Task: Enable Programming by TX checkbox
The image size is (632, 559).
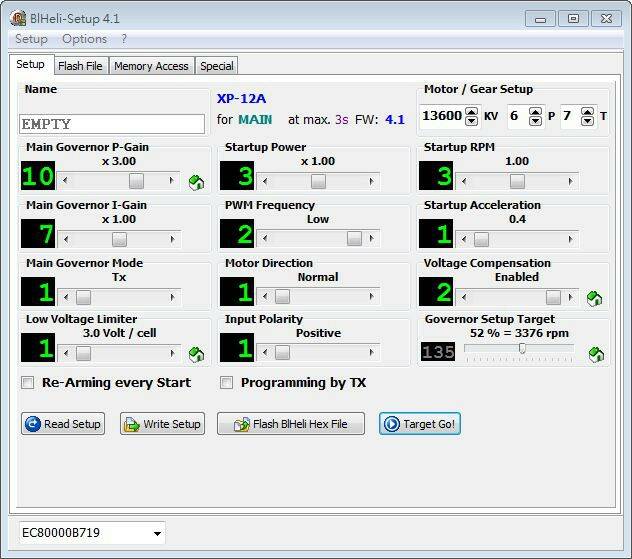Action: pyautogui.click(x=227, y=382)
